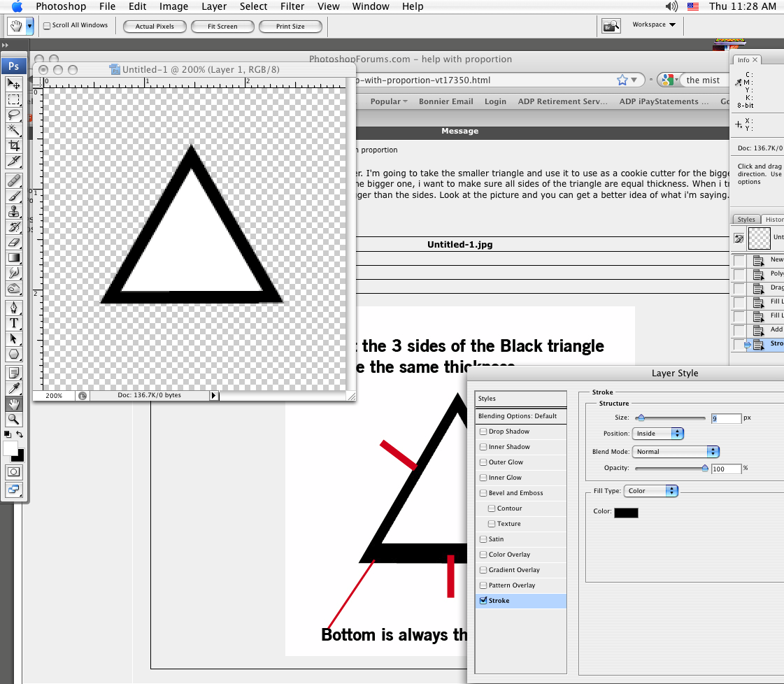Click the Fit Screen button
This screenshot has width=784, height=684.
click(x=222, y=27)
